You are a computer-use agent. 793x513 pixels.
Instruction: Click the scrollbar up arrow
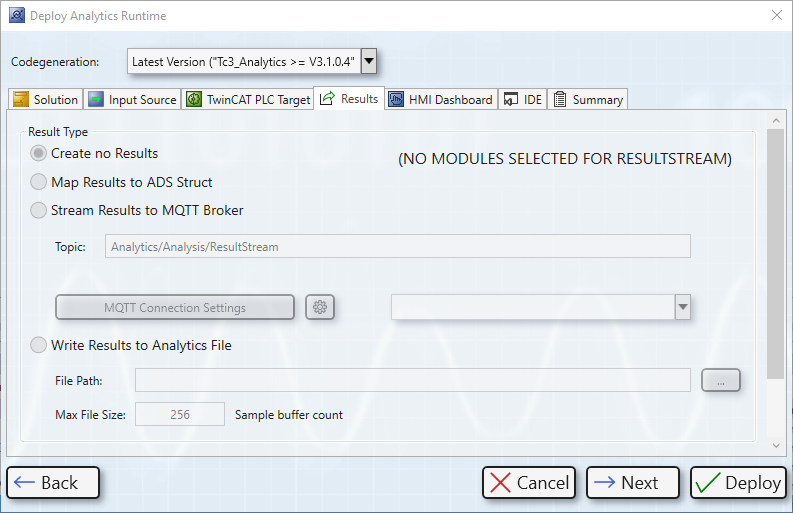[x=776, y=120]
